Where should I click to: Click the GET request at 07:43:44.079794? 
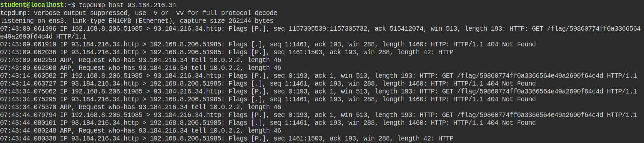coord(318,115)
